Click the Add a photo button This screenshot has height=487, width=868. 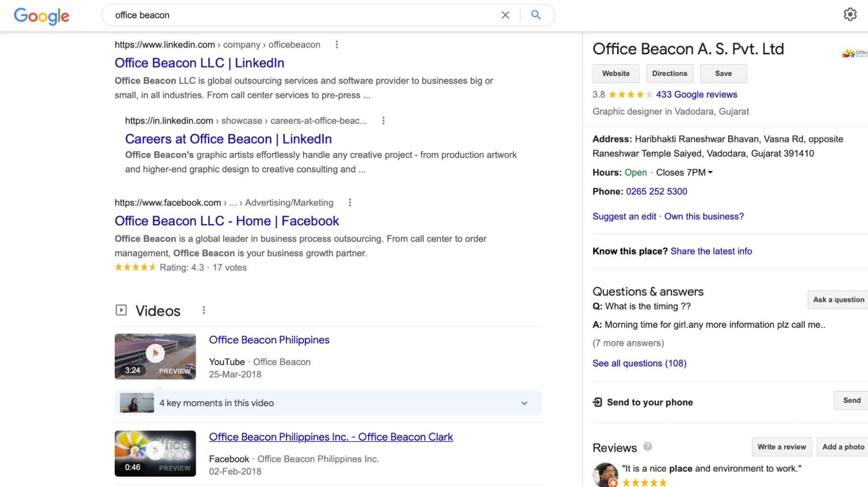click(x=842, y=447)
